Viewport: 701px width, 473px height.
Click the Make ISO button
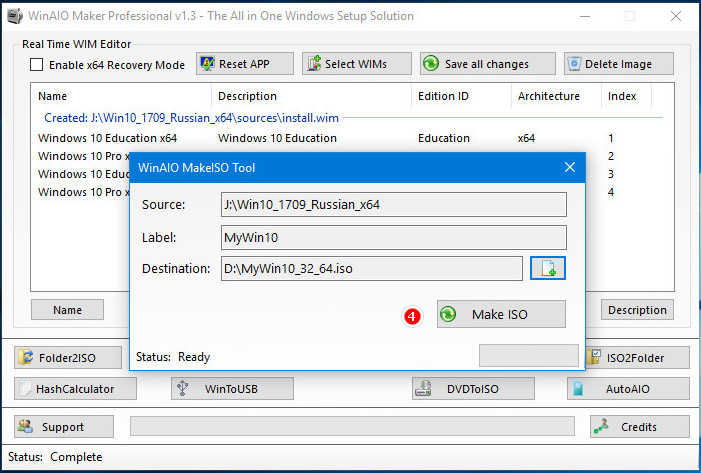pyautogui.click(x=501, y=314)
